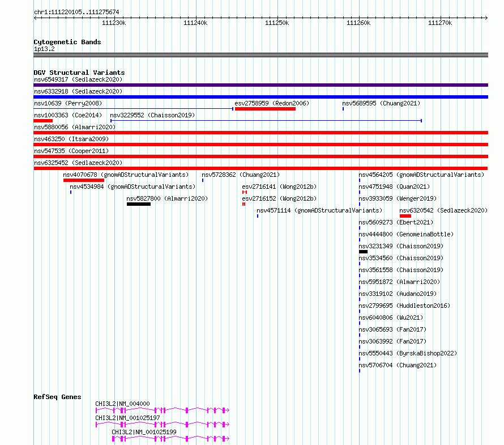
Task: Select nsv5951872 (Almarri2020) label
Action: [400, 282]
